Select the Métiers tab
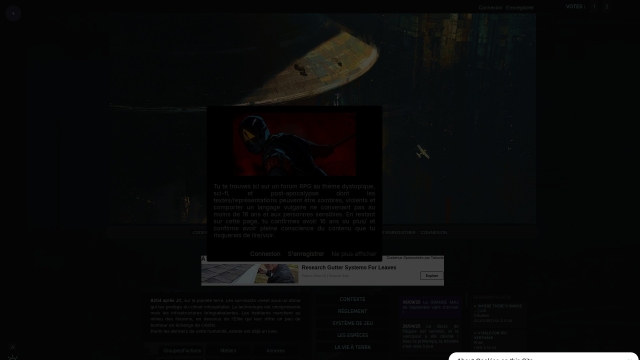Viewport: 640px width, 360px height. pos(228,351)
